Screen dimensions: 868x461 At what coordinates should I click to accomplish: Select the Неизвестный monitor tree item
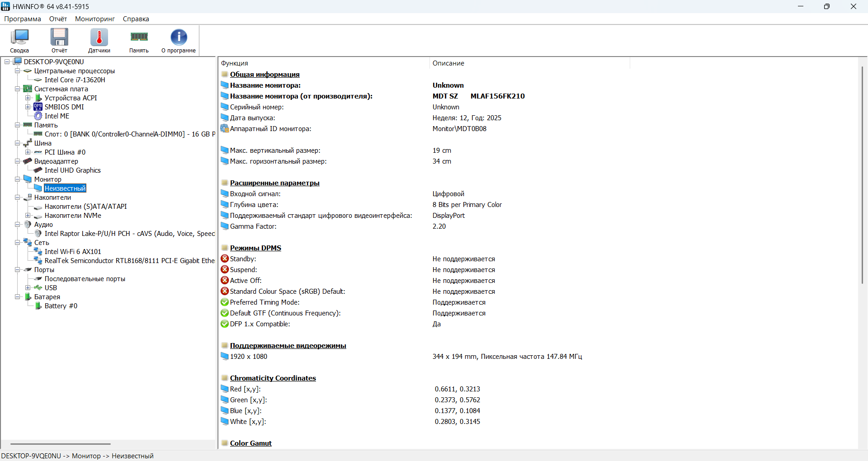coord(65,188)
